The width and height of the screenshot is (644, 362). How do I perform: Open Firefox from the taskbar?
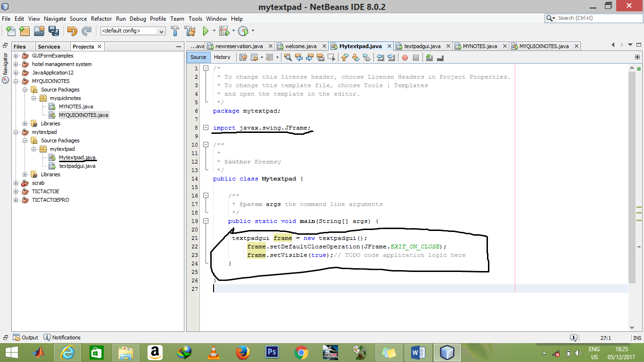[x=242, y=353]
